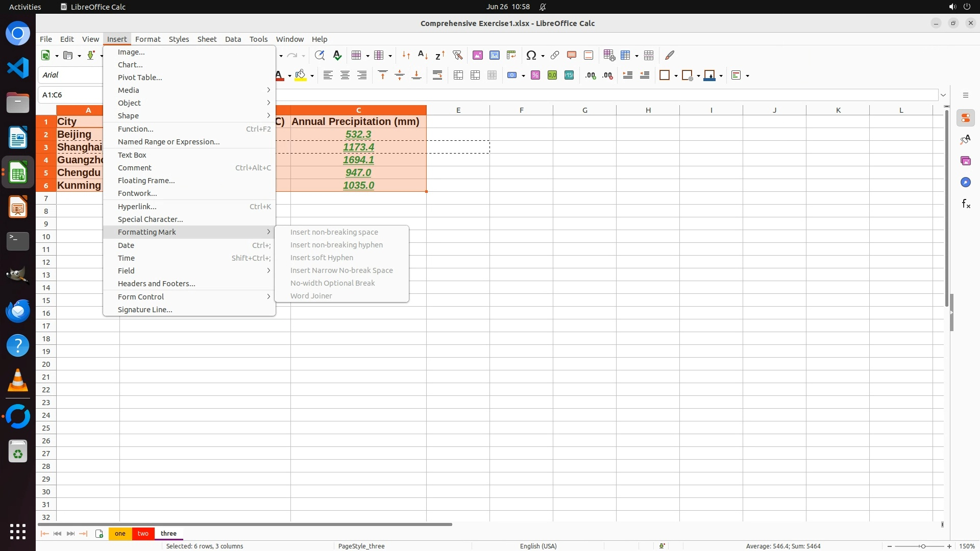This screenshot has width=980, height=551.
Task: Toggle Wrap Text formatting button
Action: pos(437,76)
